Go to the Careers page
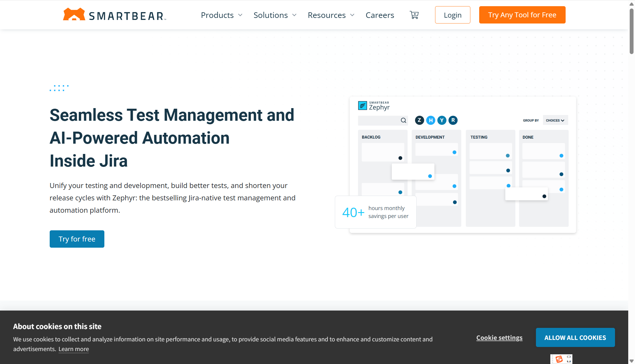 coord(380,15)
